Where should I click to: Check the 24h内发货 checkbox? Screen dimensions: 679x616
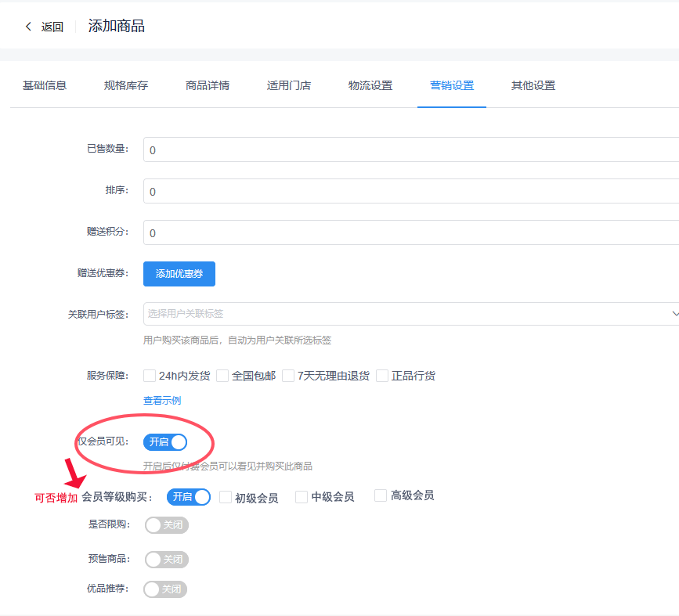click(x=150, y=376)
